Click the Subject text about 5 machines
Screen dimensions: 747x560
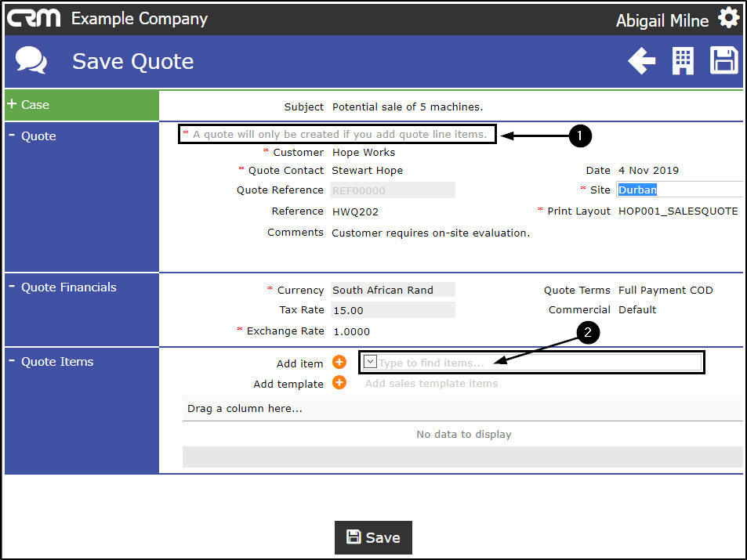click(x=408, y=107)
